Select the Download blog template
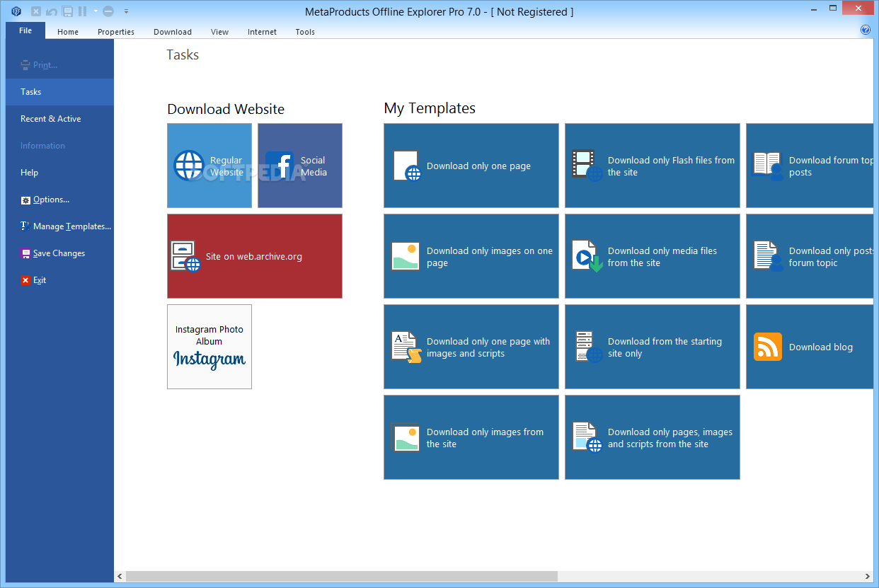 pyautogui.click(x=810, y=347)
